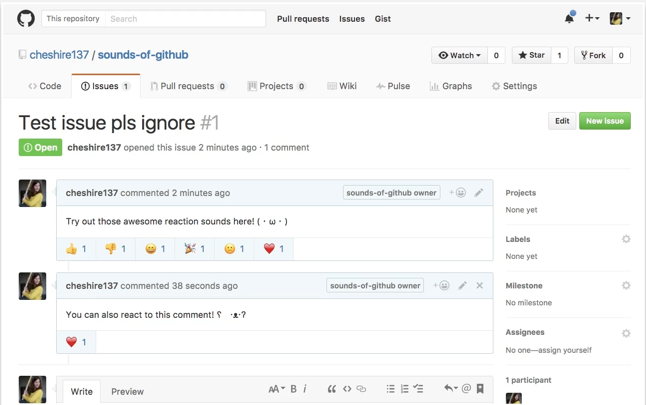Switch to the Pulse tab
The width and height of the screenshot is (646, 405).
(x=393, y=86)
